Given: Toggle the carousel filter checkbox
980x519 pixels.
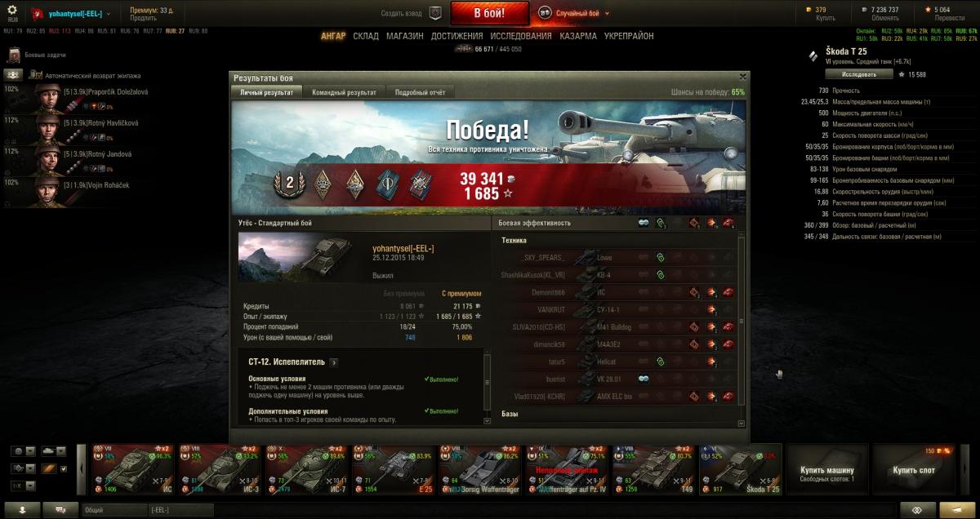Looking at the screenshot, I should [64, 468].
